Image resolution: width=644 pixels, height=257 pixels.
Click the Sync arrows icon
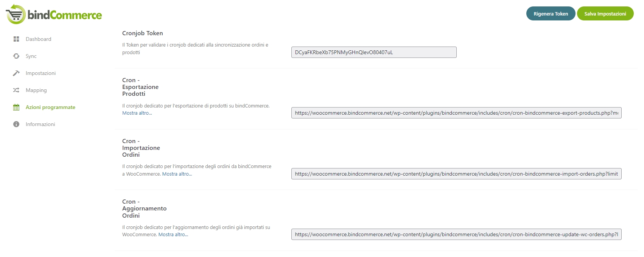[16, 56]
